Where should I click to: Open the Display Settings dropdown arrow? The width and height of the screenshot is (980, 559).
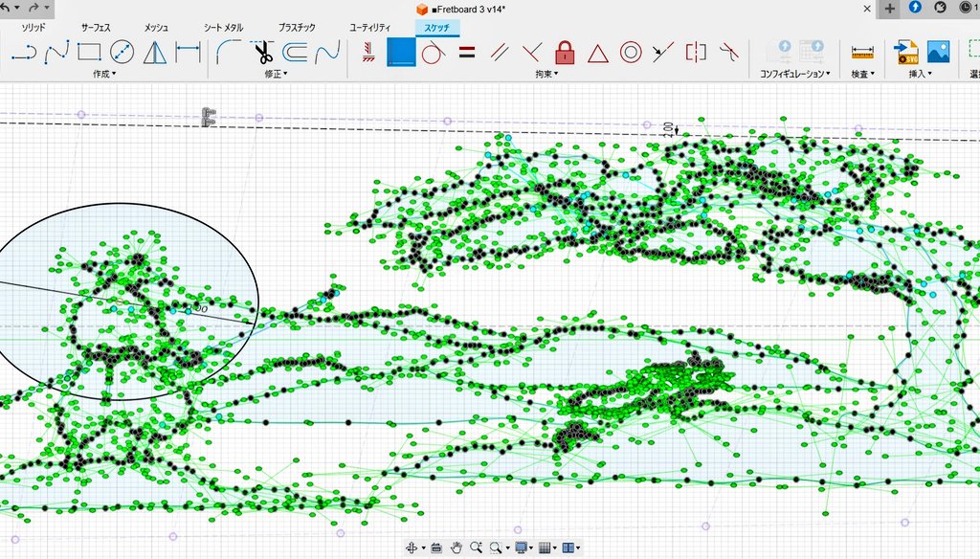tap(531, 548)
